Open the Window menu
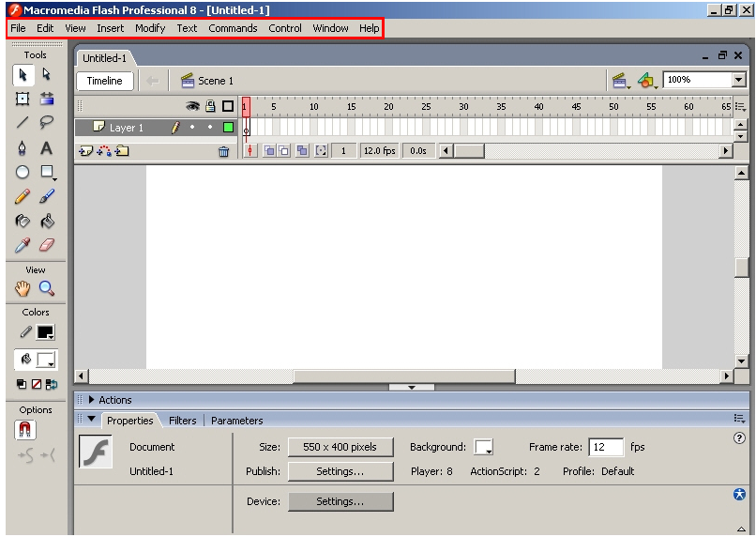This screenshot has height=537, width=756. point(330,28)
